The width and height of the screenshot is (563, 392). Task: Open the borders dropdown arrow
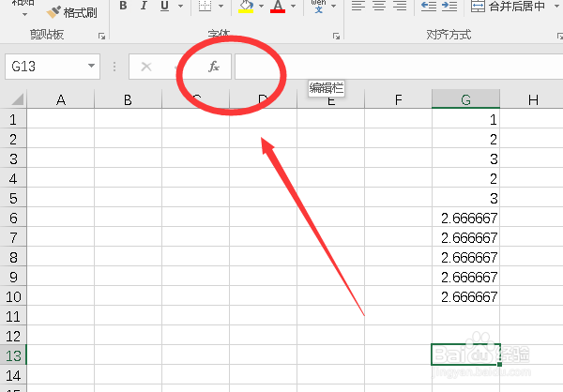tap(221, 6)
